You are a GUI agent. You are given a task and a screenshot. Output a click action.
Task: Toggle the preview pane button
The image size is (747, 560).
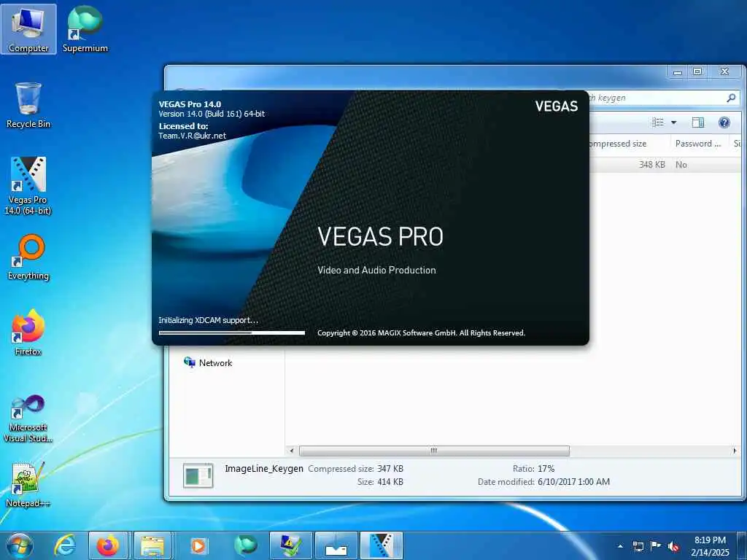click(x=698, y=122)
